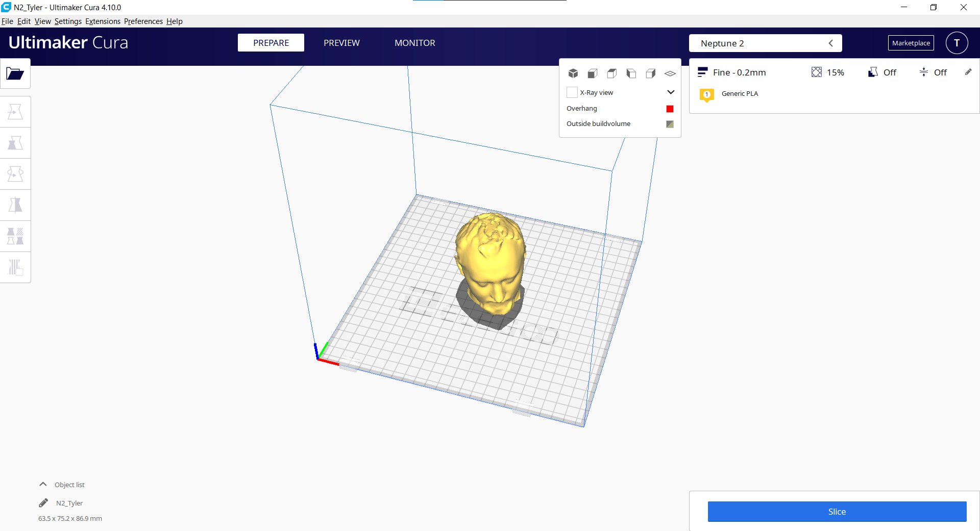Click the extruder 1 material icon

tap(707, 94)
